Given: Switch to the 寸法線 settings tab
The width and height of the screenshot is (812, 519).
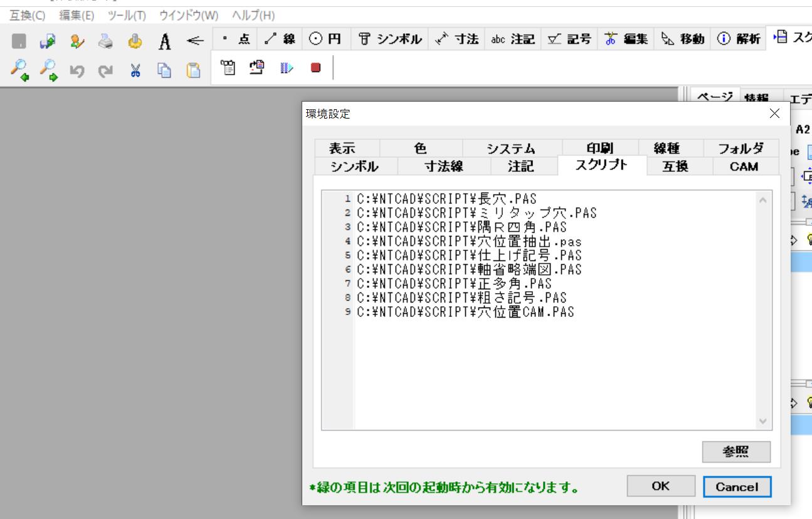Looking at the screenshot, I should (443, 166).
